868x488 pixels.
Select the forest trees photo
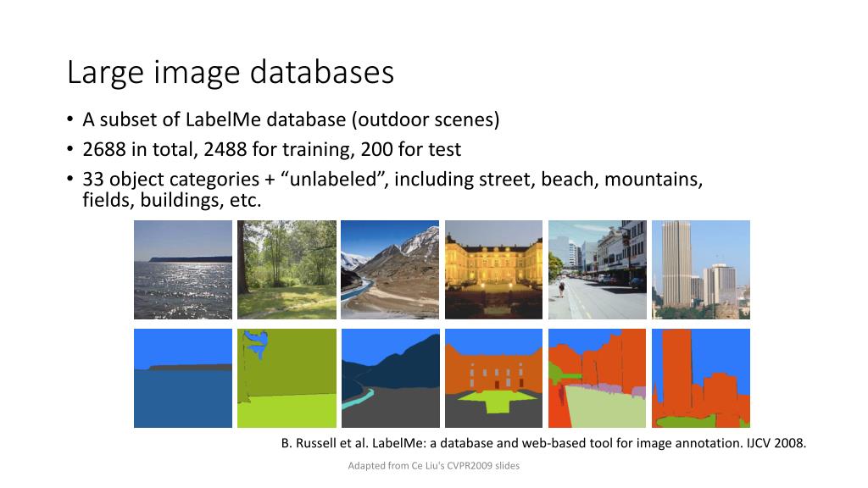[x=287, y=269]
